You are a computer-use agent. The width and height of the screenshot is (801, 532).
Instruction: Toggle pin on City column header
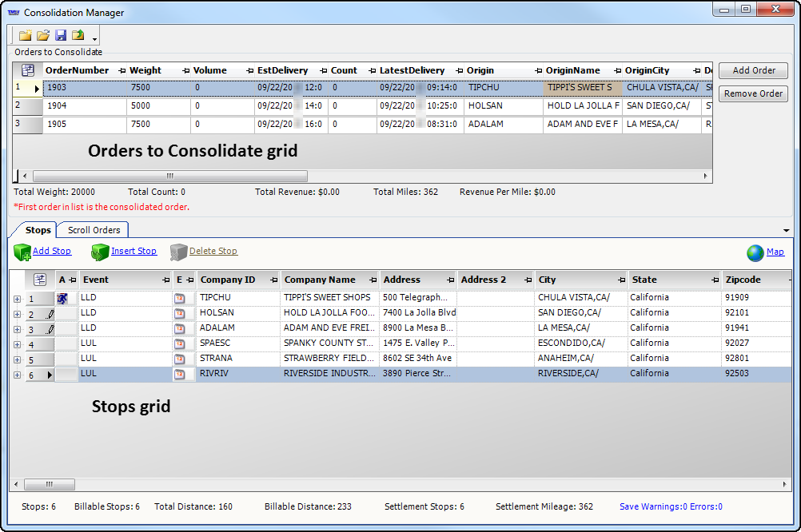click(620, 280)
